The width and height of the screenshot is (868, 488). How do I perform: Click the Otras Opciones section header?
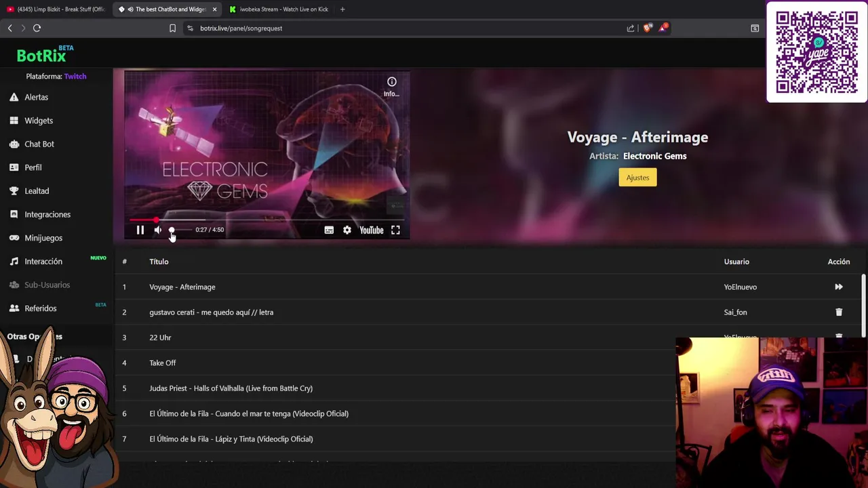[x=35, y=337]
